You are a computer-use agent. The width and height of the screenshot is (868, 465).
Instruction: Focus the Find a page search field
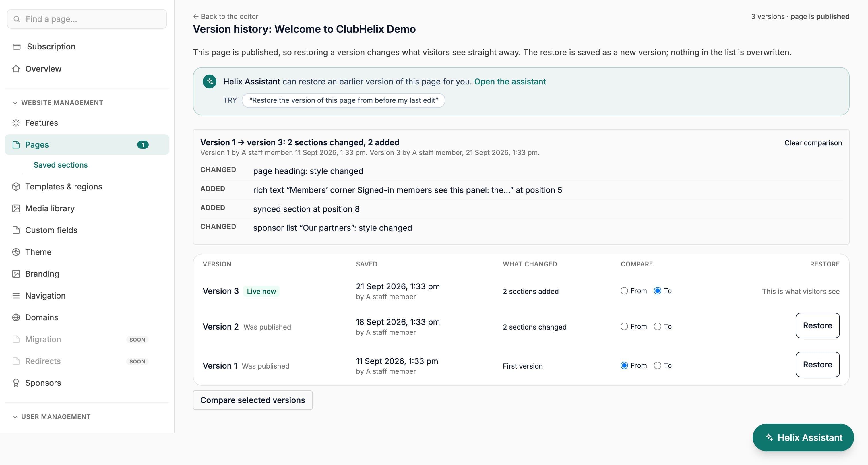pyautogui.click(x=87, y=19)
